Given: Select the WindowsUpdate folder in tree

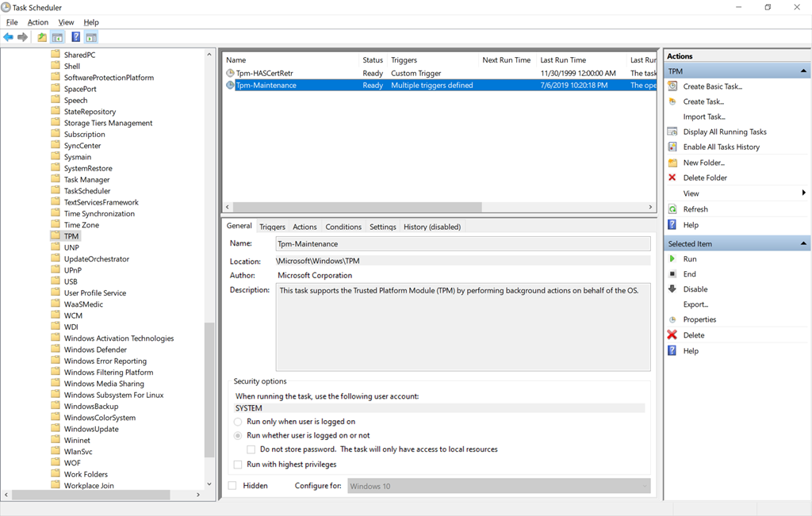Looking at the screenshot, I should tap(91, 429).
